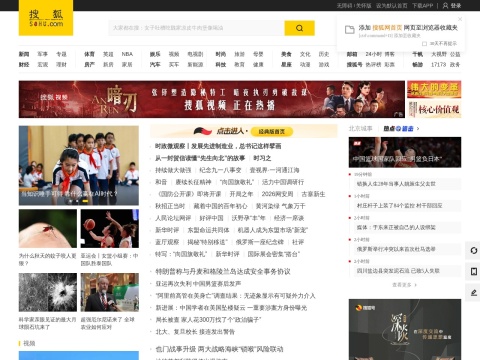Expand 查看更多 under the news timeline
Screen dimensions: 480x360
(404, 285)
